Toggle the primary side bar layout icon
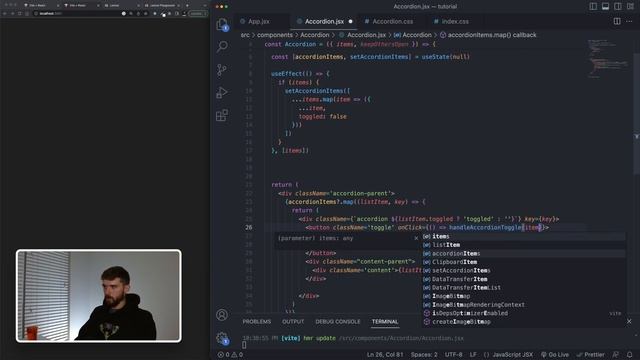The height and width of the screenshot is (360, 640). [x=593, y=6]
